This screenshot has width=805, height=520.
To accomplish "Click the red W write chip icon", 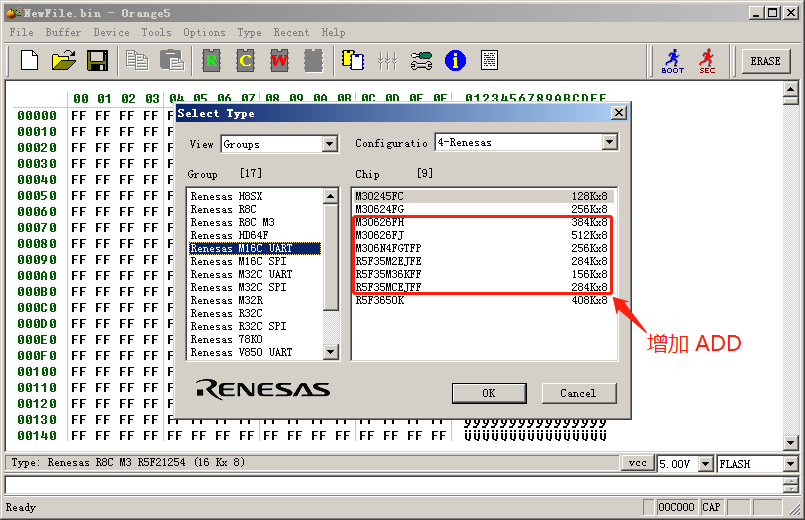I will tap(279, 60).
